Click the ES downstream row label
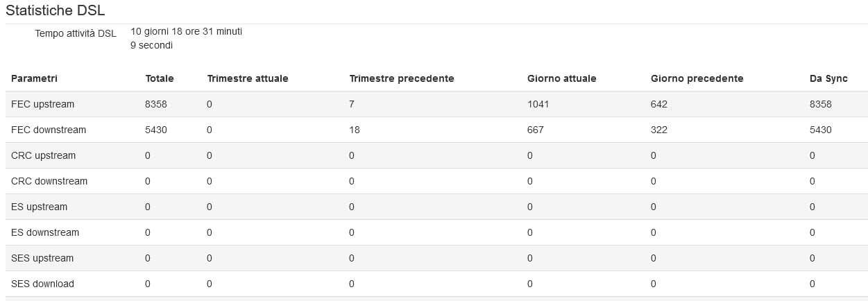Image resolution: width=868 pixels, height=301 pixels. point(45,232)
